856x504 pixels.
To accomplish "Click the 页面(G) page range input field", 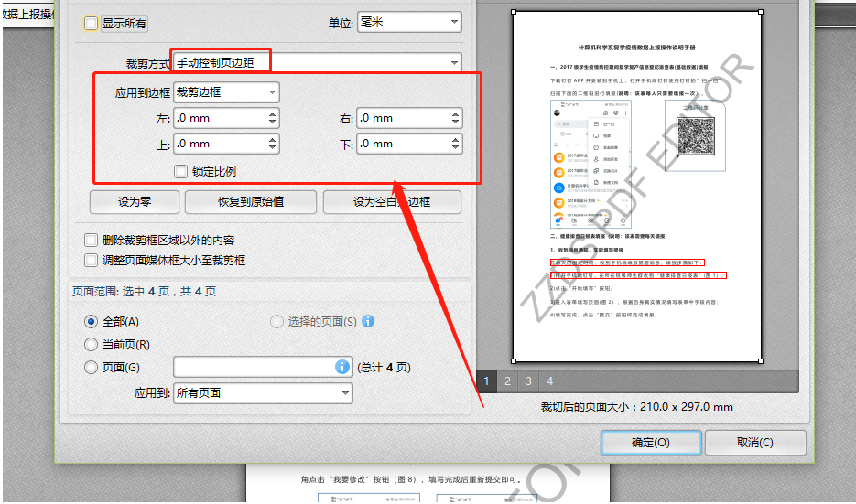I will pos(263,367).
